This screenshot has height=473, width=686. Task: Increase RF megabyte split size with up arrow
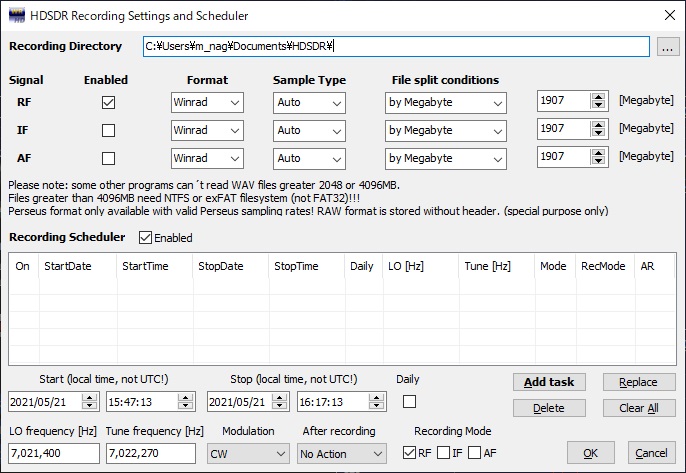click(598, 97)
